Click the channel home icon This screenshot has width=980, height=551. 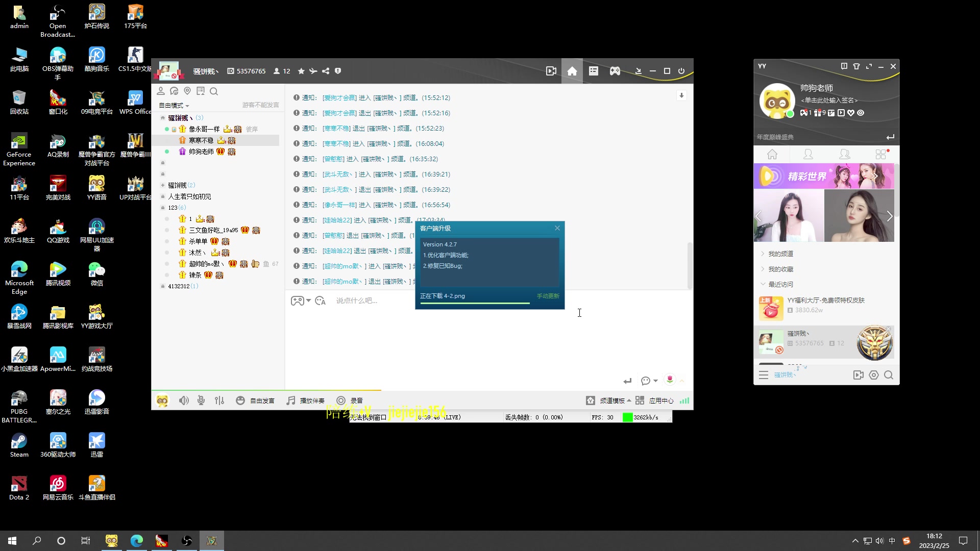(572, 71)
